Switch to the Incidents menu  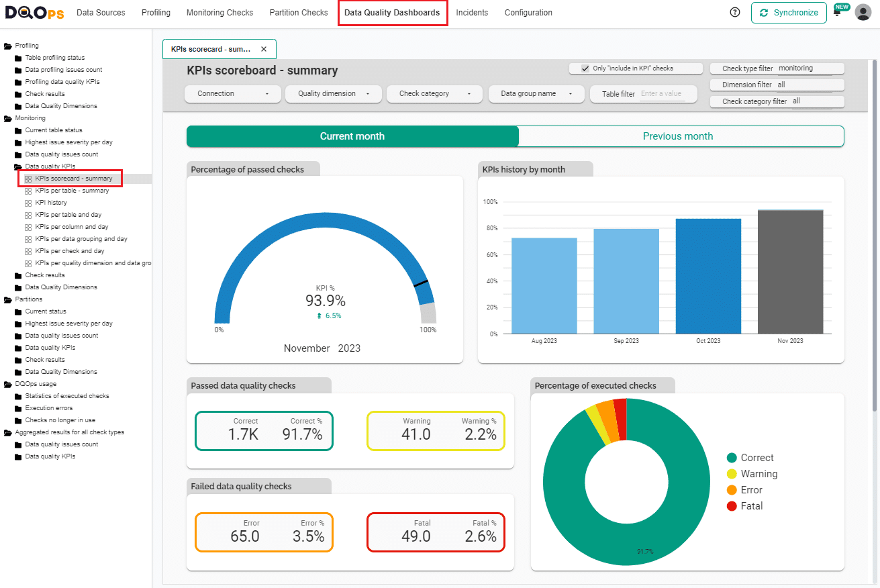(x=472, y=12)
